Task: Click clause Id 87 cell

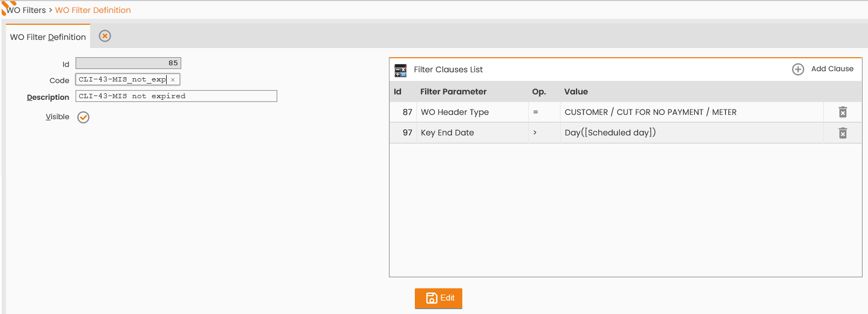Action: (x=403, y=112)
